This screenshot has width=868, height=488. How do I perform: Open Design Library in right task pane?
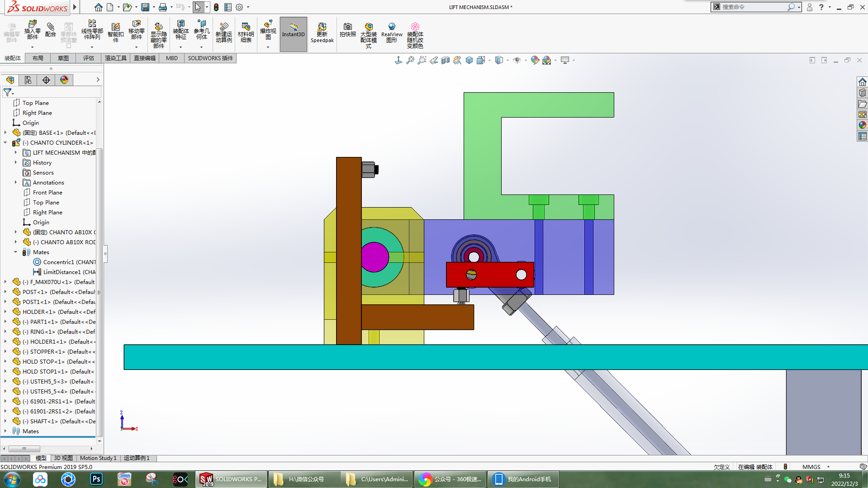click(x=863, y=93)
